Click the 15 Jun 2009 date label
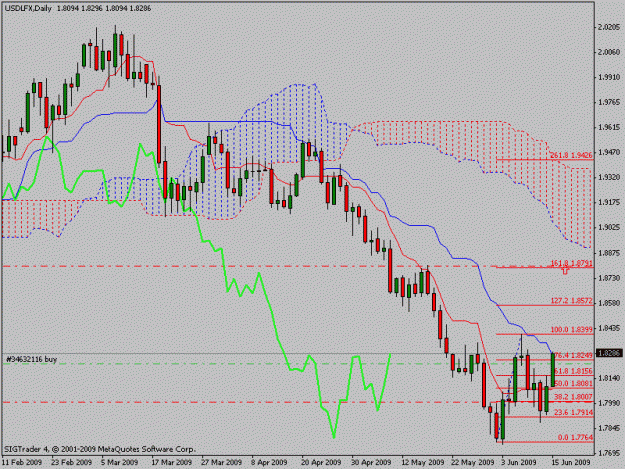The height and width of the screenshot is (469, 625). tap(571, 463)
